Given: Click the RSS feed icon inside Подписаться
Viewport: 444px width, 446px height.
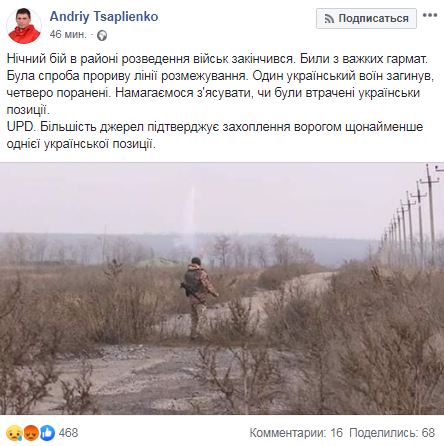Looking at the screenshot, I should pos(329,19).
